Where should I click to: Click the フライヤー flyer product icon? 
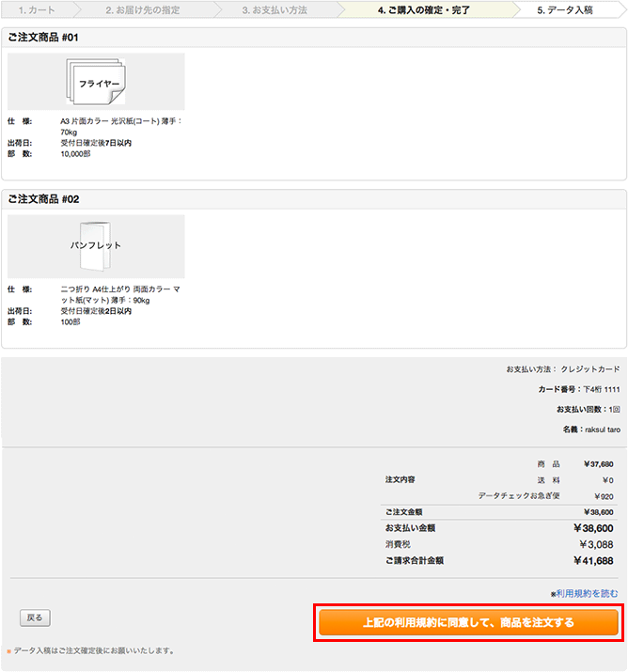96,82
